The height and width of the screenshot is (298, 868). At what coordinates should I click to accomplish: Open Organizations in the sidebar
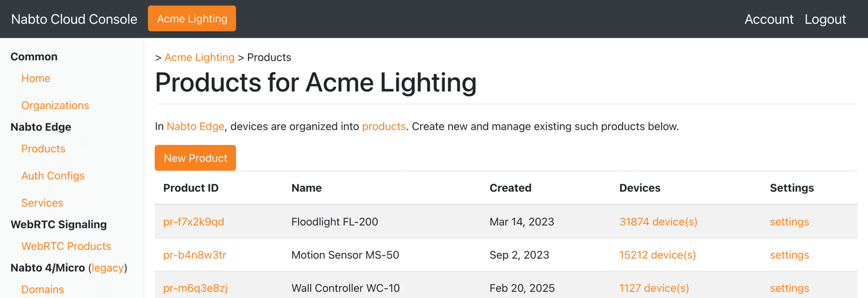click(55, 105)
